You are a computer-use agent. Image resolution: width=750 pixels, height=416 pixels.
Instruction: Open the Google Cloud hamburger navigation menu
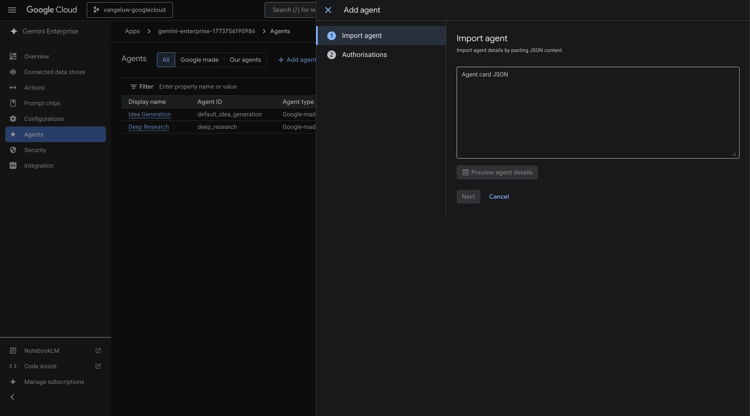[x=12, y=10]
